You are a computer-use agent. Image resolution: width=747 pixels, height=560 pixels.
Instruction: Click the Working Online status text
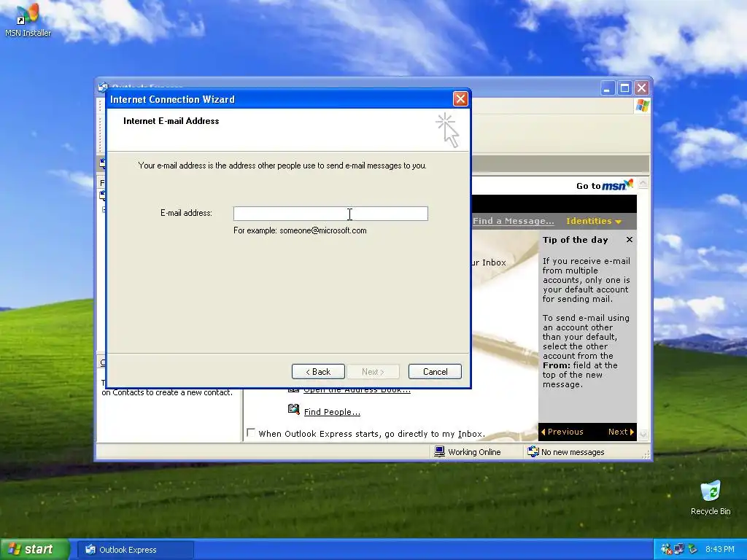coord(474,452)
